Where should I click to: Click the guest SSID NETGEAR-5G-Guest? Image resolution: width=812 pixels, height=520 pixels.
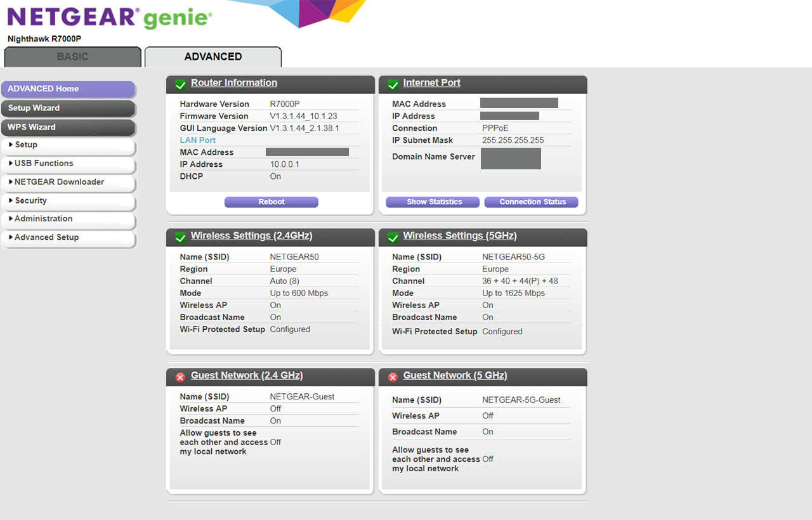[x=521, y=401]
